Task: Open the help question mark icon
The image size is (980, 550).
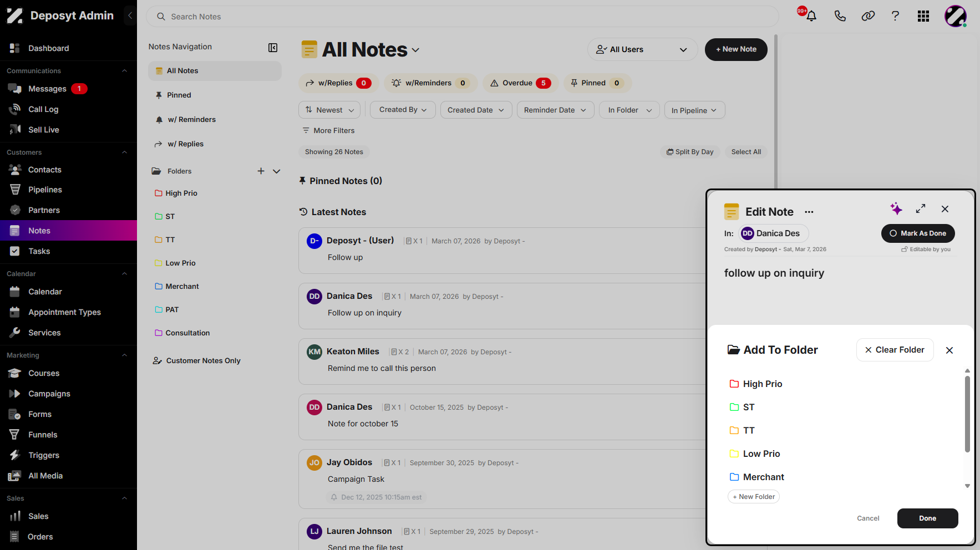Action: pos(895,16)
